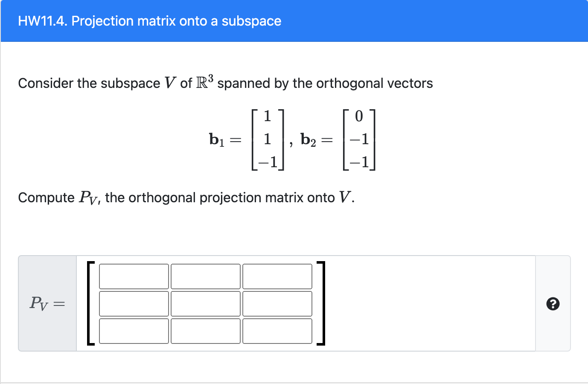Select the bottom-middle matrix entry field
This screenshot has width=588, height=384.
(x=205, y=331)
